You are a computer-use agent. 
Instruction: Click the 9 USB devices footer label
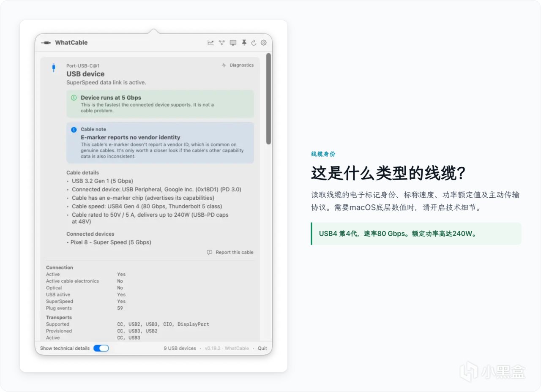[180, 348]
